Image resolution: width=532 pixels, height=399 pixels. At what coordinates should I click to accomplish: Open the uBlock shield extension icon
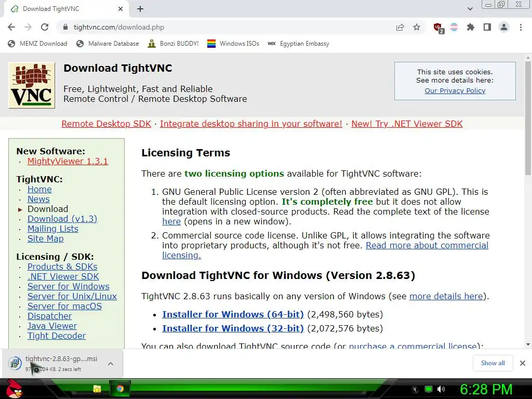(438, 28)
